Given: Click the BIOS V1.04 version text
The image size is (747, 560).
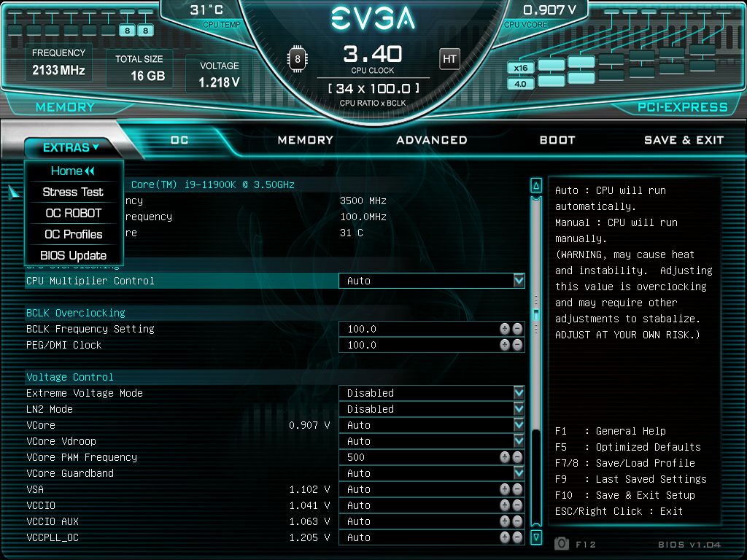Looking at the screenshot, I should [689, 544].
